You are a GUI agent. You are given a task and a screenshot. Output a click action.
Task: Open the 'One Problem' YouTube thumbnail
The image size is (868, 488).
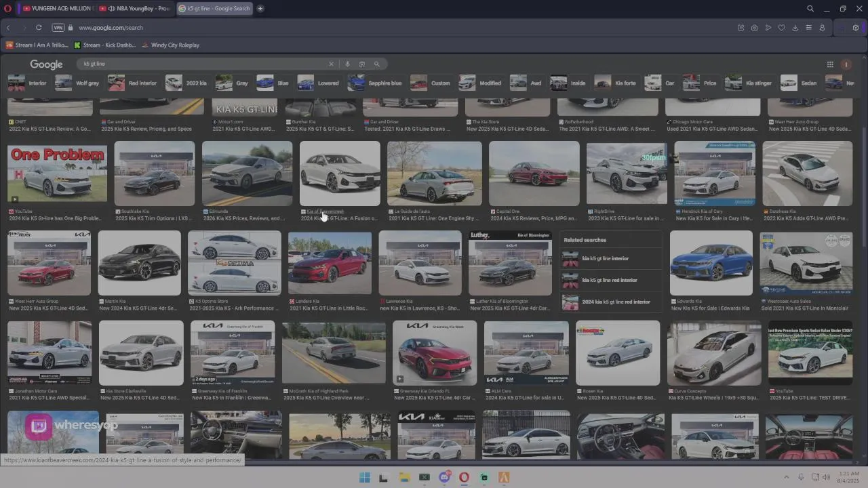57,173
